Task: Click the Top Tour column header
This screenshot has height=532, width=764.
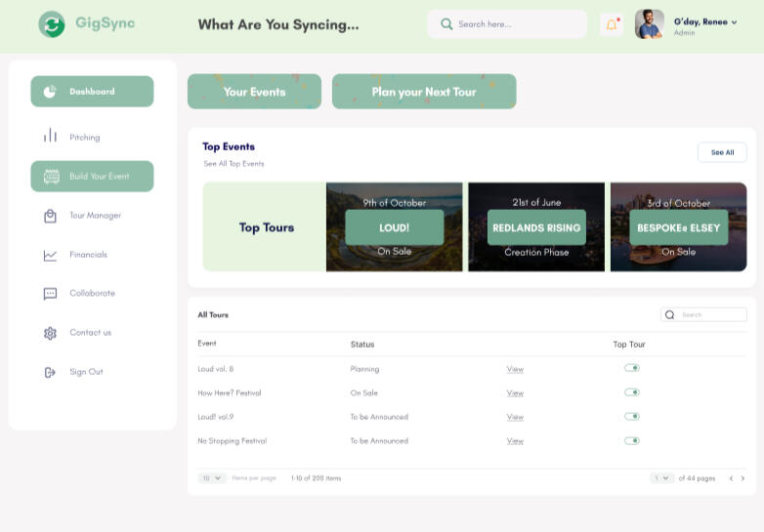Action: [x=629, y=345]
